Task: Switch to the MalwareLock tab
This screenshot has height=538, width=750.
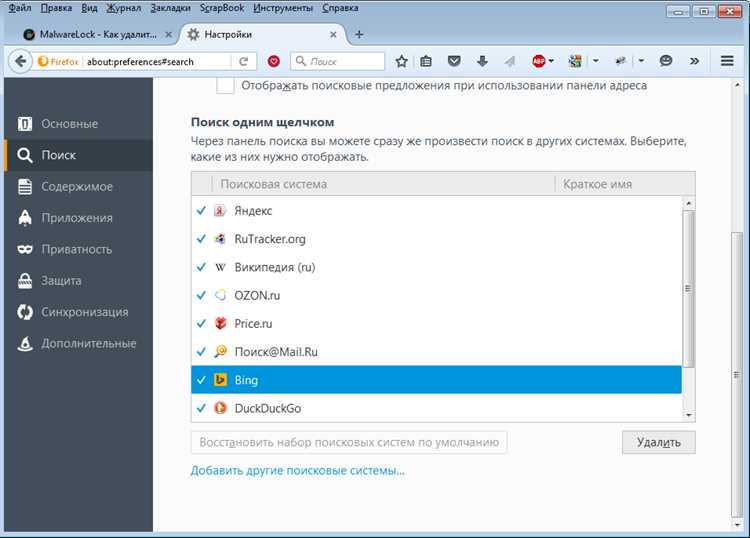Action: (98, 34)
